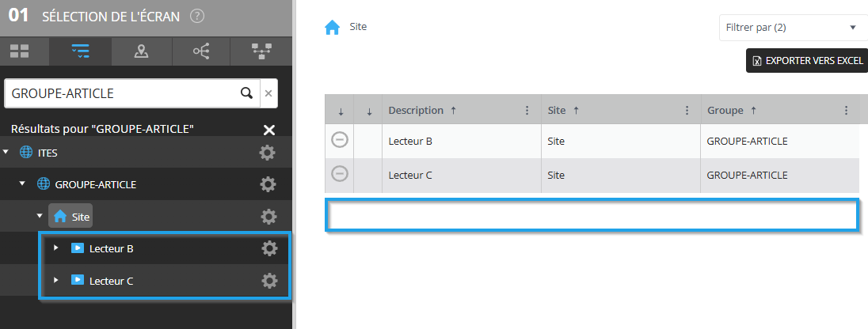
Task: Clear the search field with X
Action: pyautogui.click(x=268, y=93)
